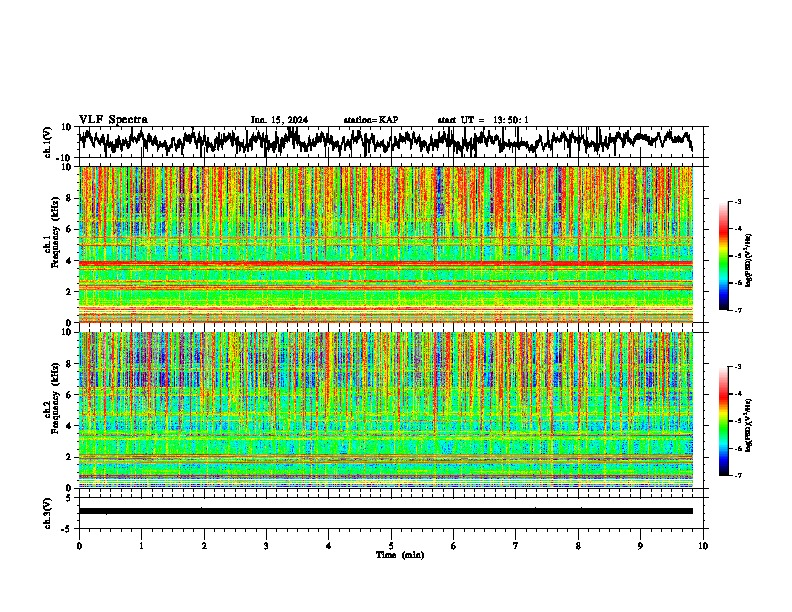Click time axis tick label '10'

(x=703, y=546)
